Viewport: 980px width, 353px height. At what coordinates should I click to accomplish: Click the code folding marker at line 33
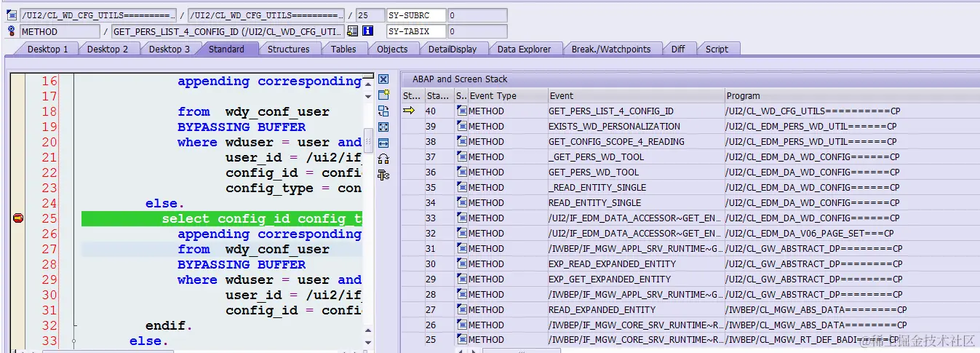click(x=74, y=341)
